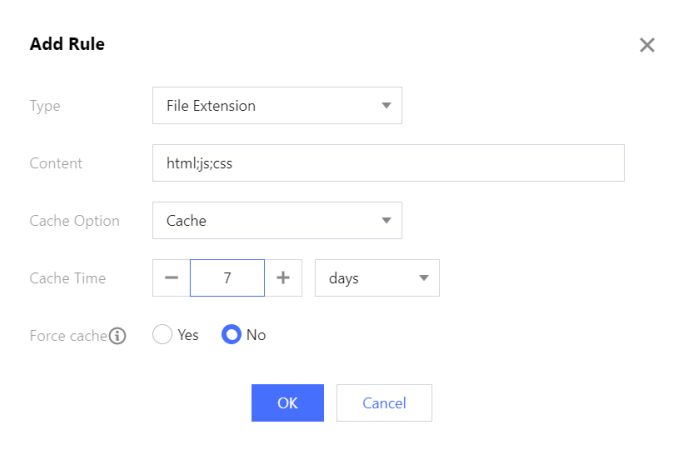Click the Cache Option dropdown arrow icon
This screenshot has width=683, height=449.
386,220
